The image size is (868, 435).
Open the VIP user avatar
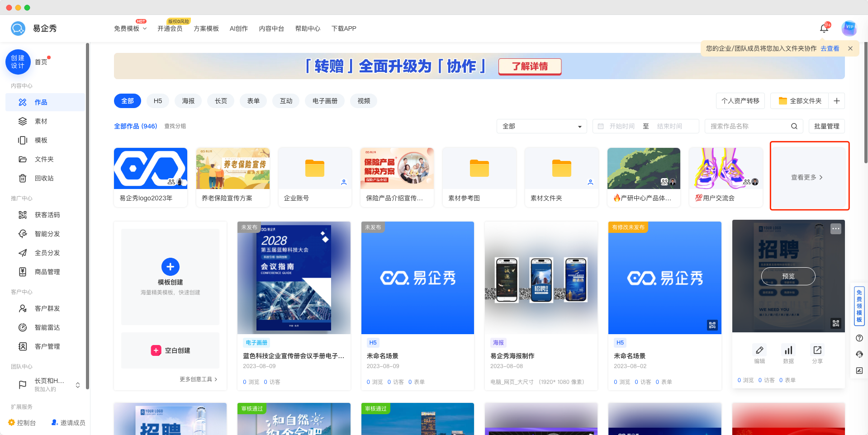(x=849, y=28)
